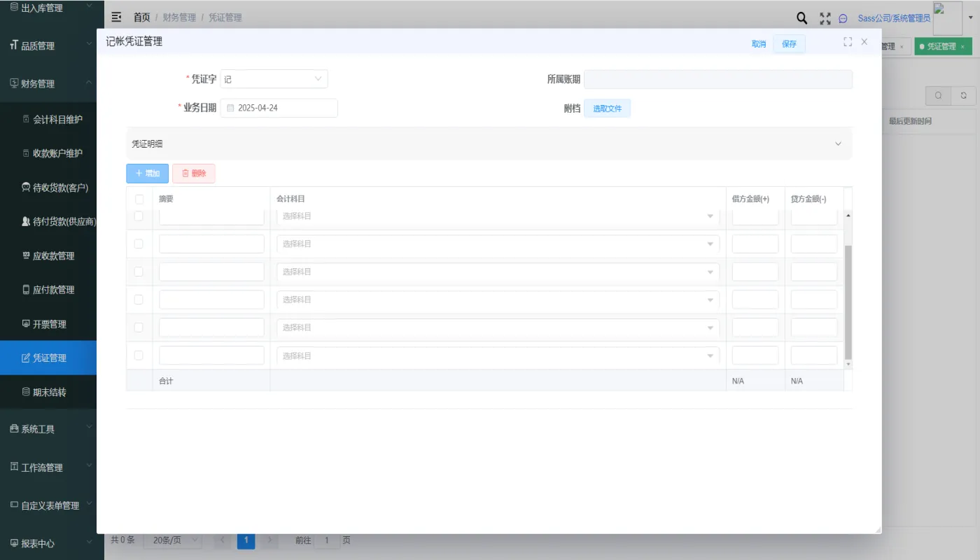Check the second-to-last detail row checkbox
980x560 pixels.
click(x=139, y=327)
